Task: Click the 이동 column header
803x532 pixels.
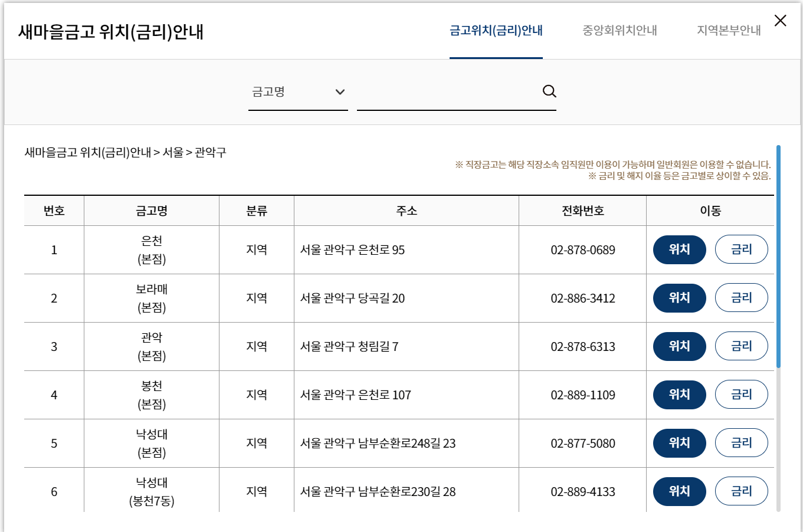Action: point(710,211)
